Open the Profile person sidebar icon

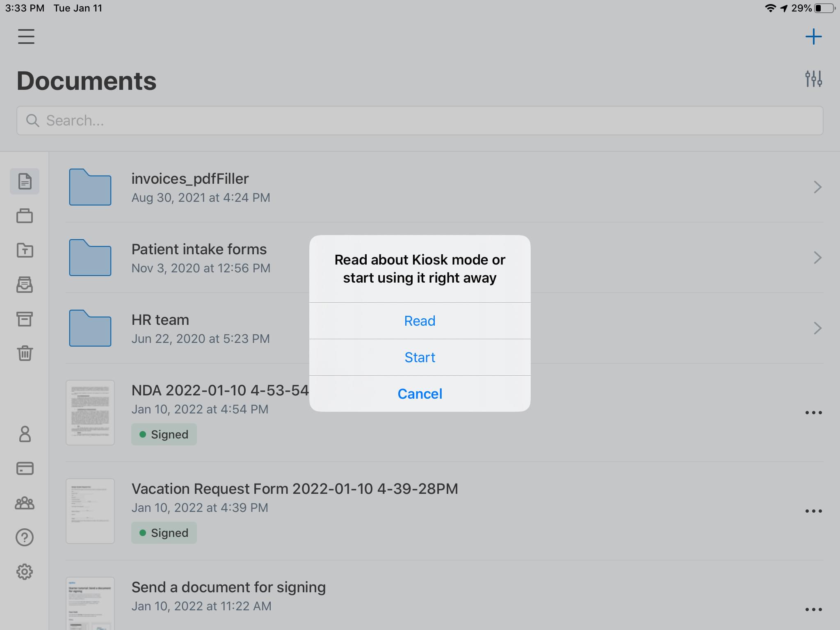[x=25, y=434]
